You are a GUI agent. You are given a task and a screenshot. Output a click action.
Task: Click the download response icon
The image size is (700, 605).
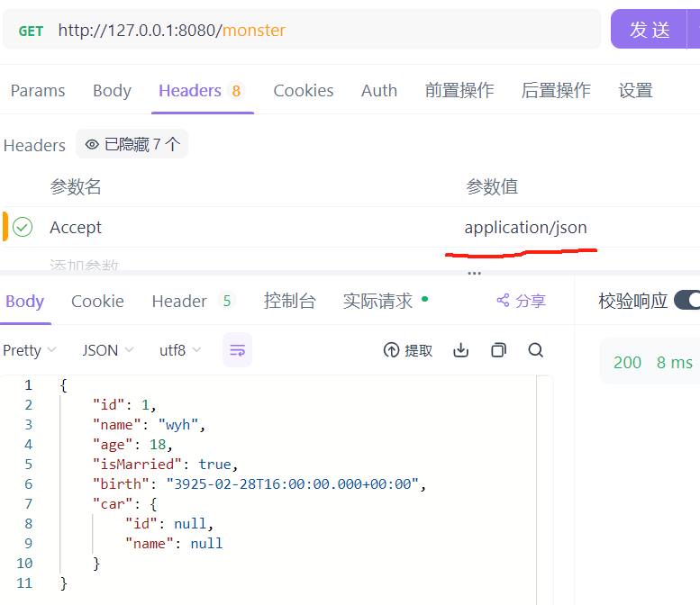(460, 350)
